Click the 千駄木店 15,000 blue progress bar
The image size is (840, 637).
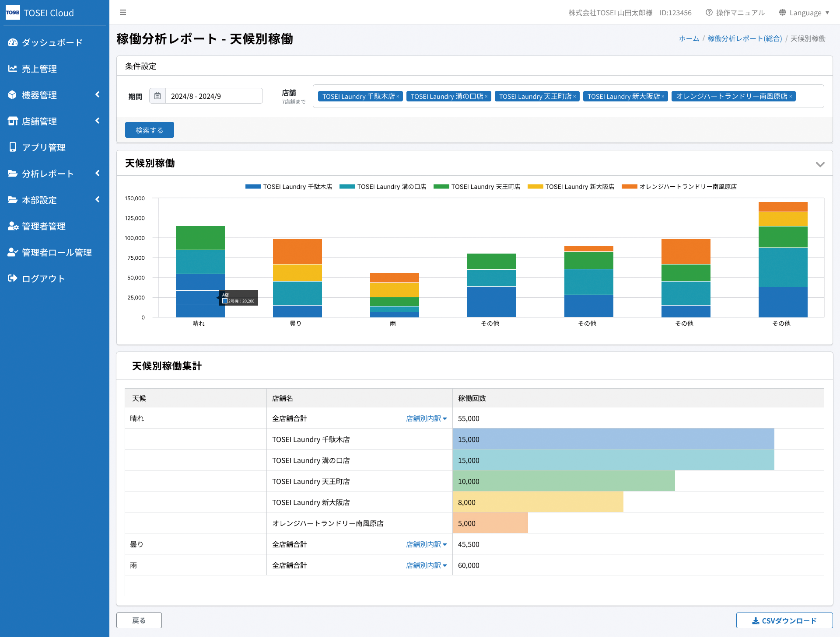tap(613, 439)
